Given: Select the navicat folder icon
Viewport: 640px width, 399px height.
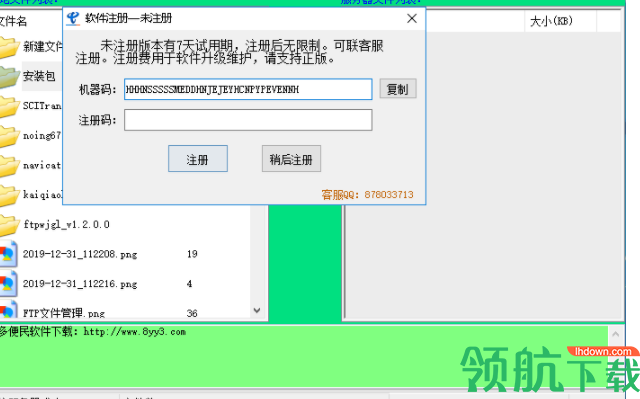Looking at the screenshot, I should click(x=9, y=166).
